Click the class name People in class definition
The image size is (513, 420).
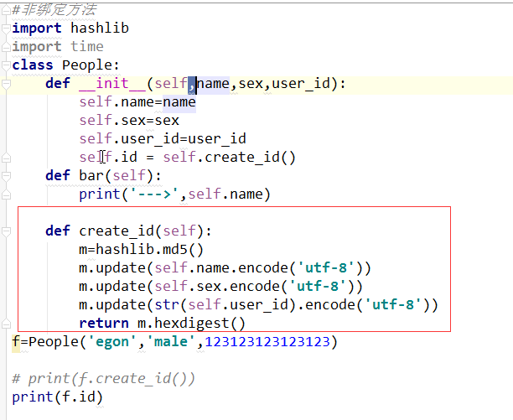tap(86, 65)
